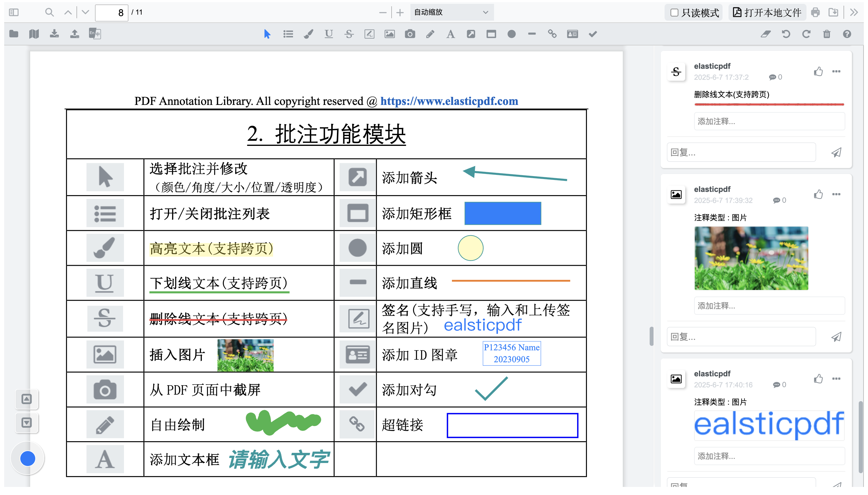Toggle the annotation list panel
Screen dimensions: 868x495
pos(288,34)
